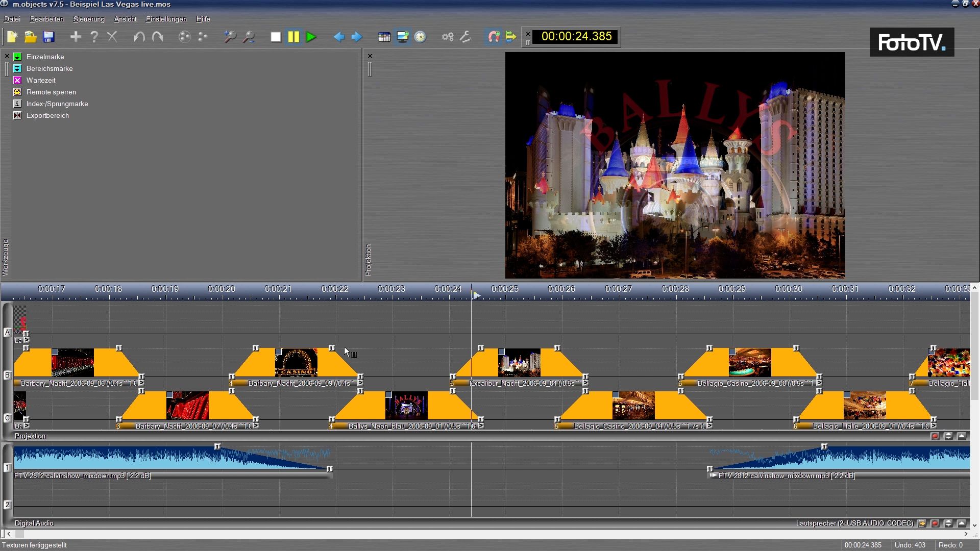Screen dimensions: 980x551
Task: Select the Ballys_Neon_blau_2006-09_01 clip thumbnail
Action: click(x=406, y=406)
